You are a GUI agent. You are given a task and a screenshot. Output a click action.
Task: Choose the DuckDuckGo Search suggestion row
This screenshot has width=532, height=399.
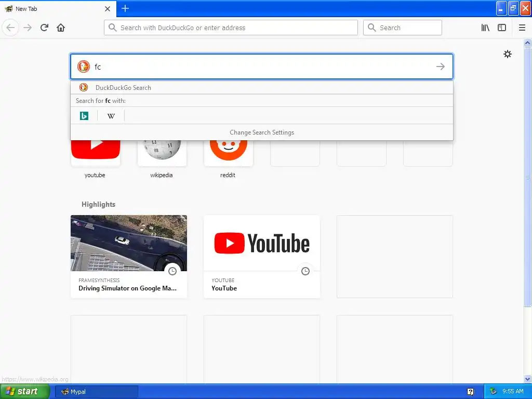point(262,87)
